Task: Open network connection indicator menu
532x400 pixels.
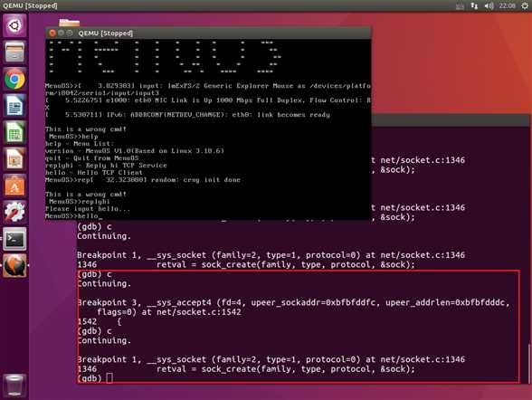Action: pos(474,5)
